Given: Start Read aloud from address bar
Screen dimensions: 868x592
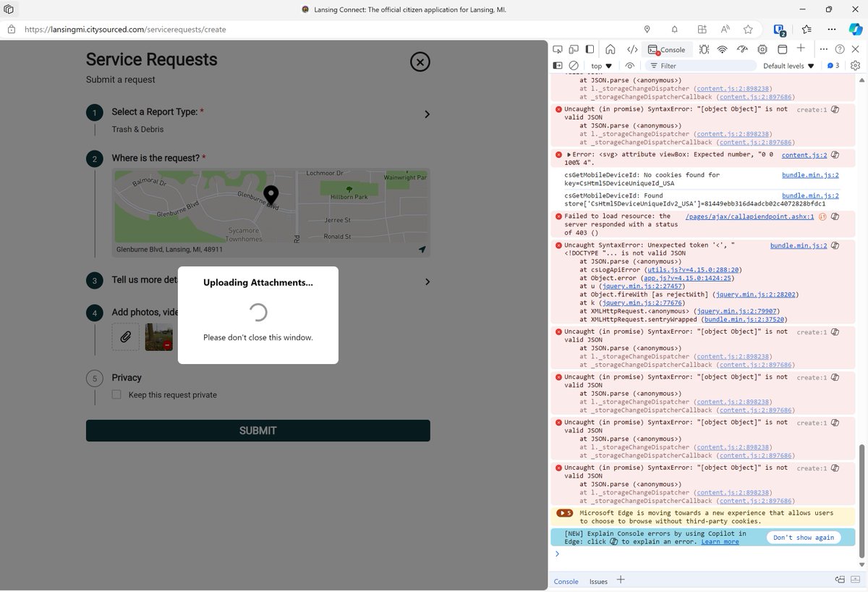Looking at the screenshot, I should [725, 30].
